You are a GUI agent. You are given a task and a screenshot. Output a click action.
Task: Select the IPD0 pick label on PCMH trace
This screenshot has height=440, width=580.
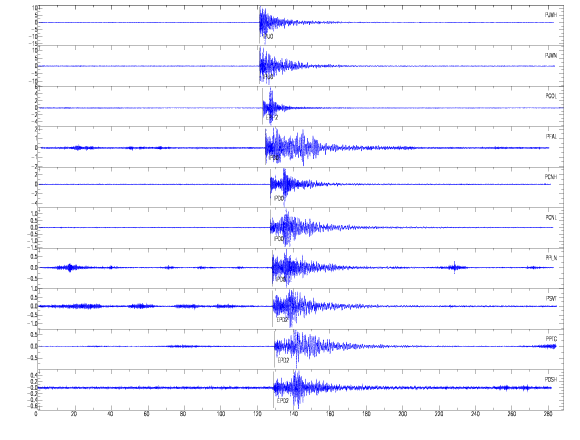[x=279, y=199]
